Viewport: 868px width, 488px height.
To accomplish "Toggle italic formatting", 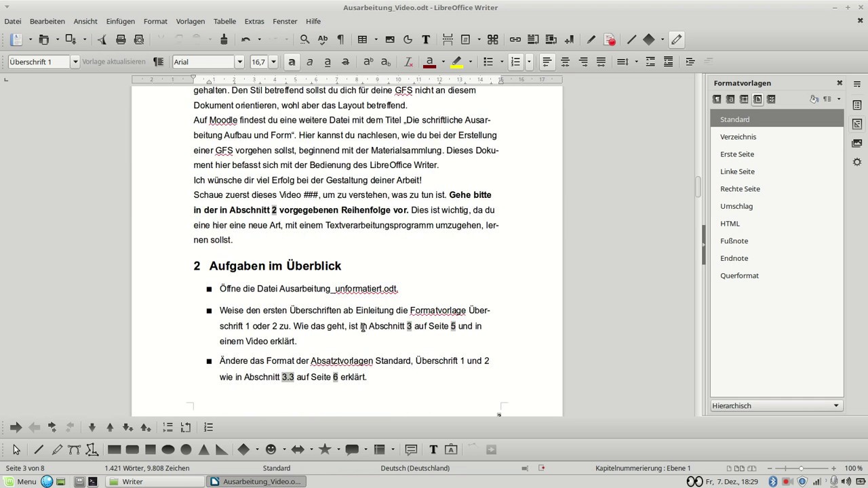I will pos(310,62).
